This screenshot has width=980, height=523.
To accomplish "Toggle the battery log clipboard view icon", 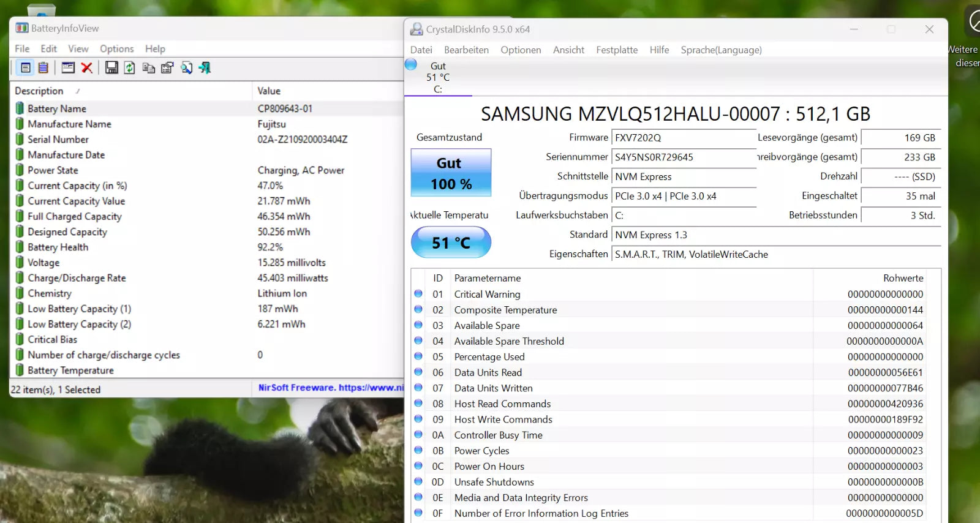I will coord(43,68).
